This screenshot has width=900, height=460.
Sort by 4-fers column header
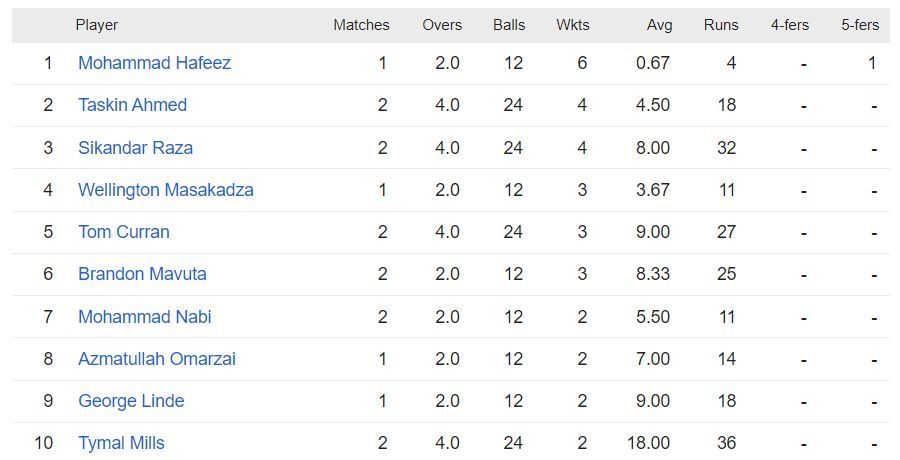pos(789,24)
